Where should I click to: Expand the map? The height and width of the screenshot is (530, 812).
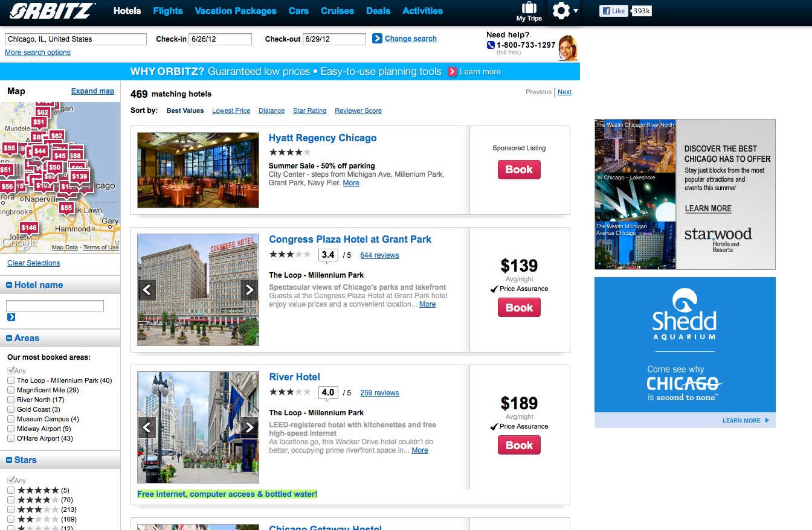pyautogui.click(x=92, y=91)
